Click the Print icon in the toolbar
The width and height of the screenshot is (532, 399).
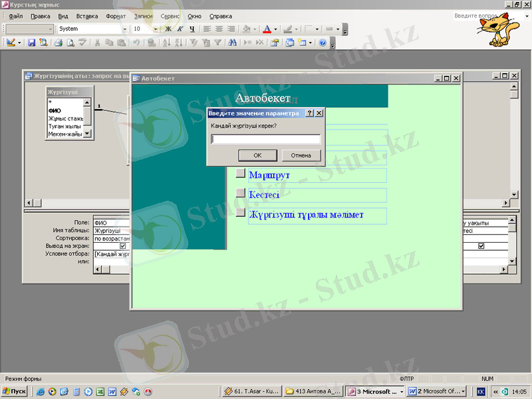(58, 43)
